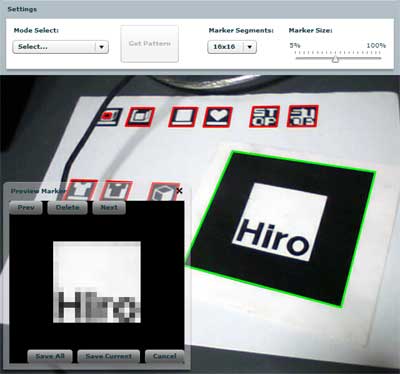This screenshot has height=374, width=400.
Task: Select the first STOP marker
Action: click(x=264, y=116)
